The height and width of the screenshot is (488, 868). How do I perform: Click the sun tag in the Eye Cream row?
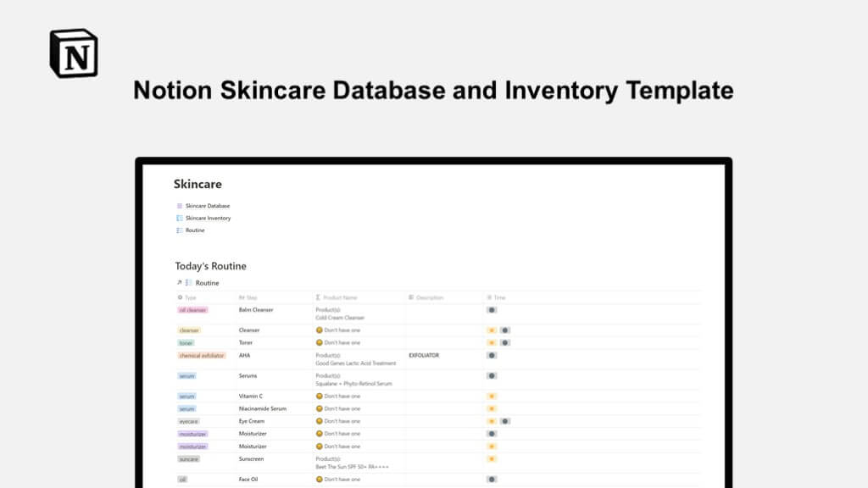[x=492, y=421]
